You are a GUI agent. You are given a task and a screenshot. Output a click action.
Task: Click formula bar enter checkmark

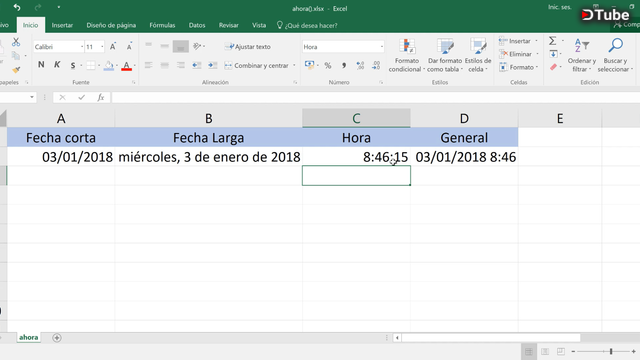coord(82,97)
